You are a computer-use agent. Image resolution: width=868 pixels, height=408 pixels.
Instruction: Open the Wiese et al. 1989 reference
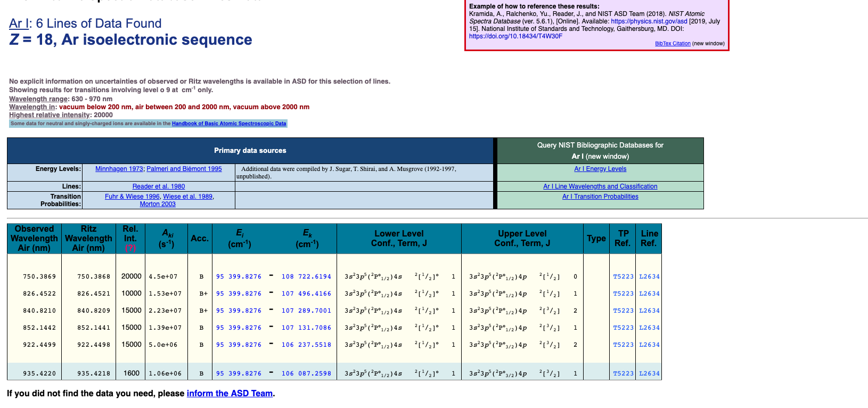187,197
